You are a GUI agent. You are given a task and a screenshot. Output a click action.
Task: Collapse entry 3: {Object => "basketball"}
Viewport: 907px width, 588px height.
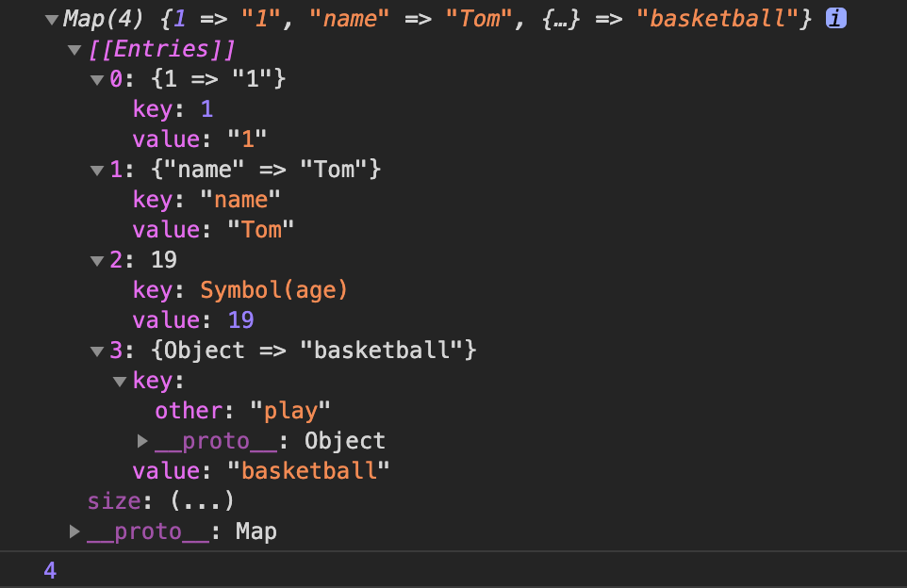(x=97, y=351)
